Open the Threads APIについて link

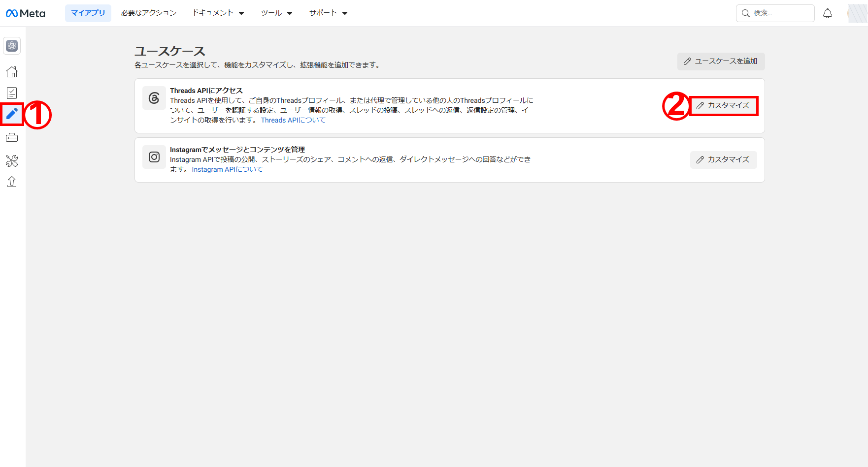(x=293, y=120)
